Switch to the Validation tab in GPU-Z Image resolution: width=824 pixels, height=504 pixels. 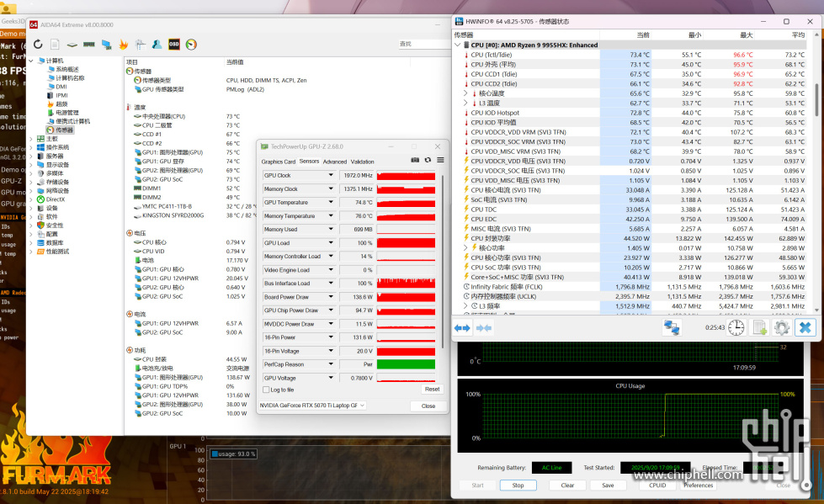point(363,162)
